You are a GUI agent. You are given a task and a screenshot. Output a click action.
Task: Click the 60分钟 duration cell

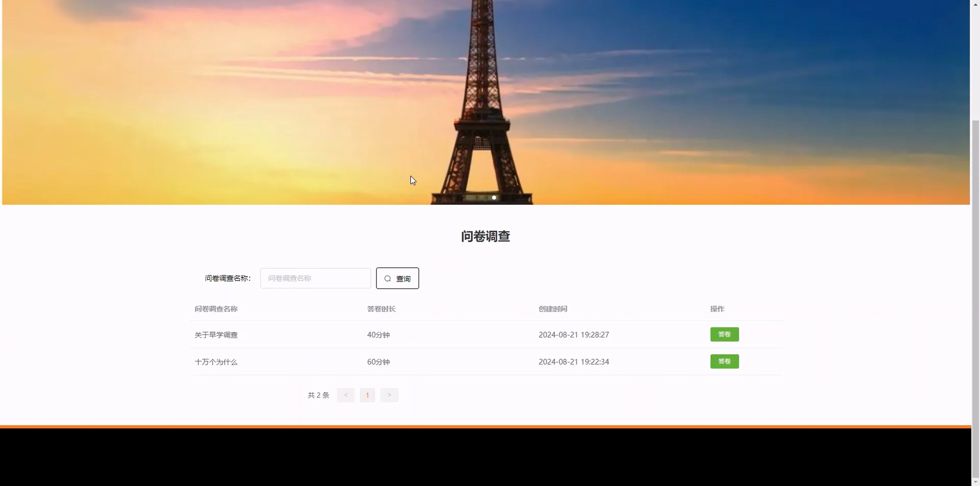(x=378, y=362)
